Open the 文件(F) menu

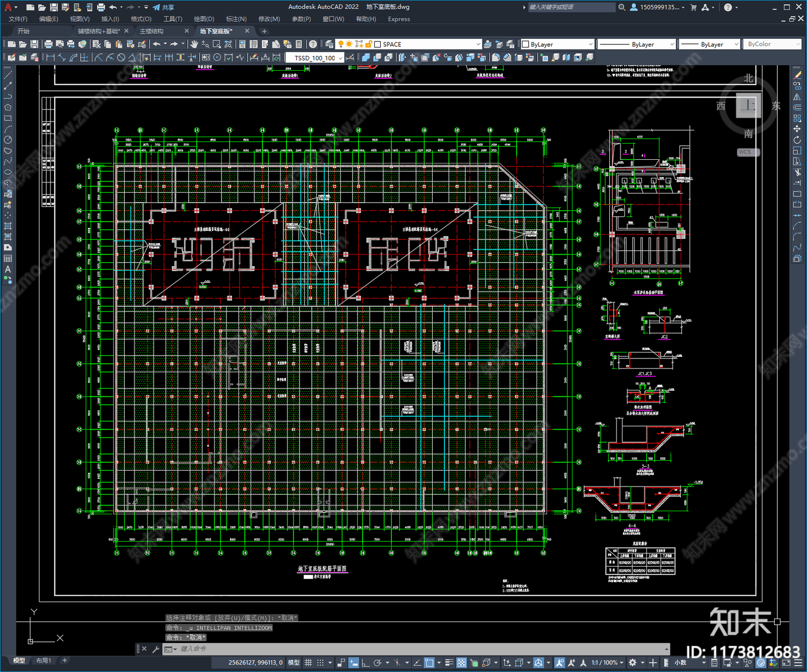[x=18, y=19]
